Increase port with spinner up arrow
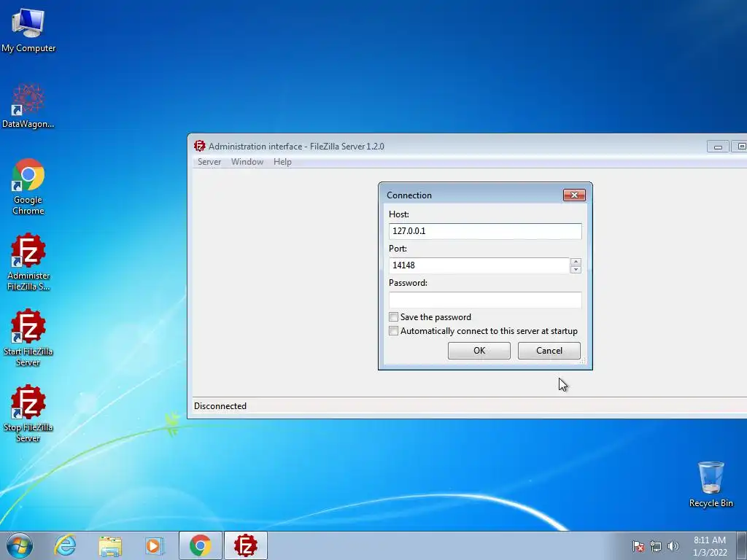This screenshot has width=747, height=560. [576, 262]
